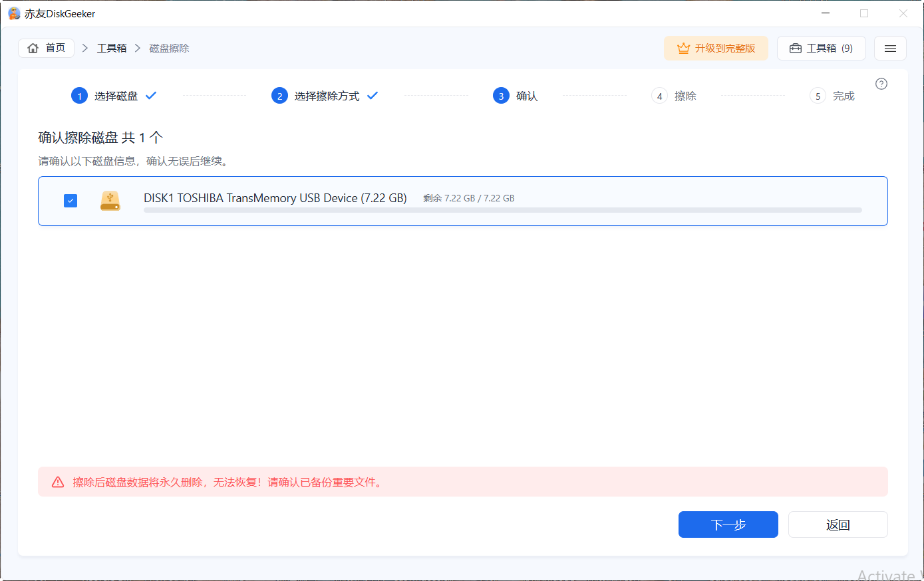924x581 pixels.
Task: Click 剩余 7.22 GB / 7.22 GB text
Action: 469,198
